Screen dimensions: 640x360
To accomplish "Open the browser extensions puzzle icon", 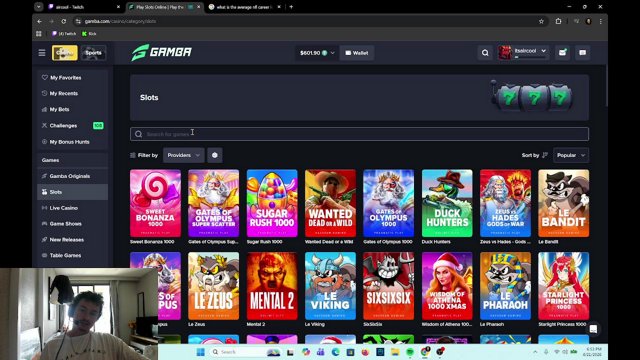I will (558, 21).
